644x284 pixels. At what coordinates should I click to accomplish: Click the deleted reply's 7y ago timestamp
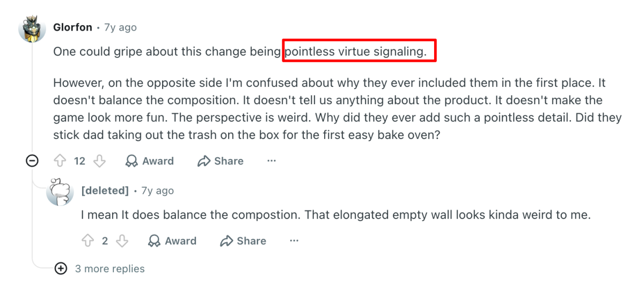[x=157, y=191]
